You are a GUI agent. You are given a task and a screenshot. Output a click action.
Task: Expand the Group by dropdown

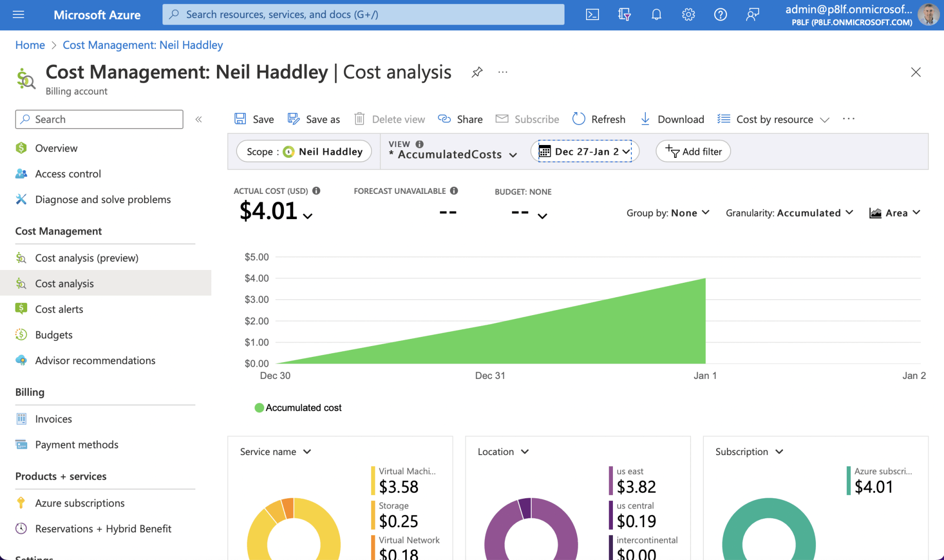point(667,213)
